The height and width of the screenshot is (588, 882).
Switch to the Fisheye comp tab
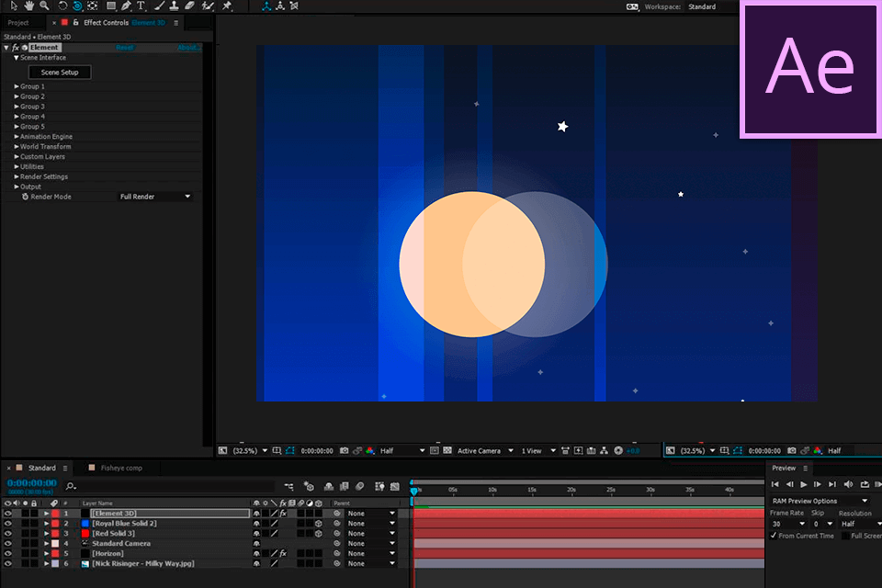pos(121,468)
